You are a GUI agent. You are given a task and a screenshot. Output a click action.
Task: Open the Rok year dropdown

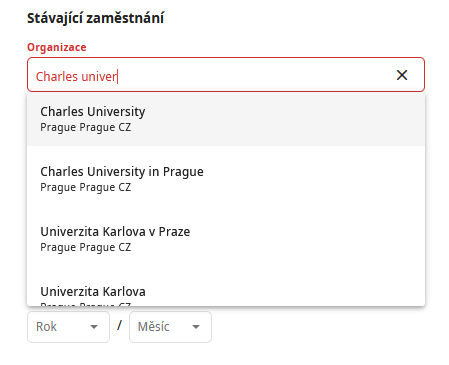[x=68, y=327]
